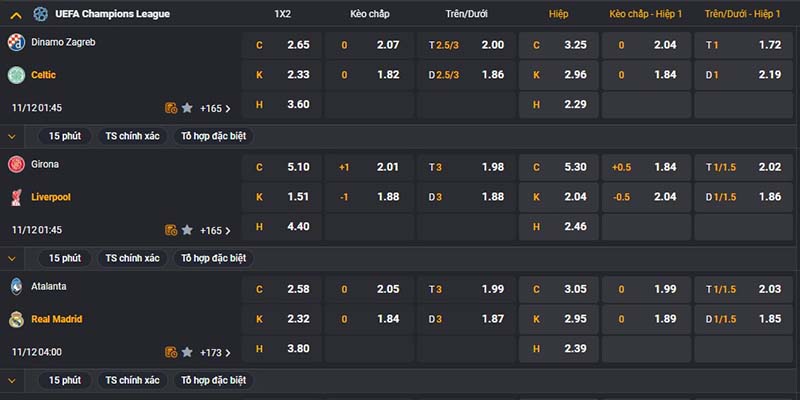Collapse the UEFA Champions League section

click(16, 15)
